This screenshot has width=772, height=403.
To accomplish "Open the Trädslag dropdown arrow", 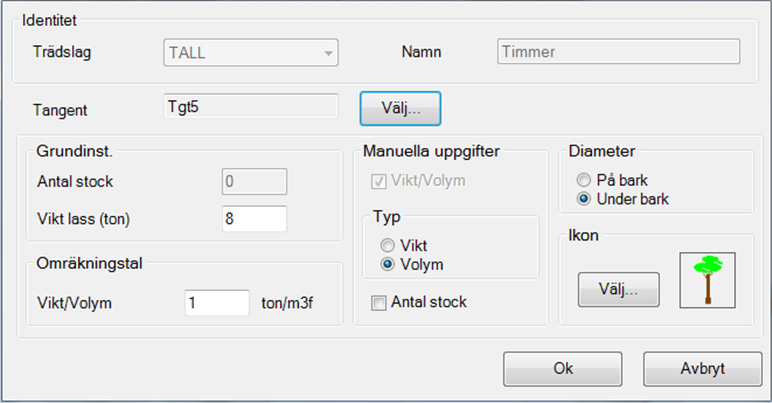I will click(x=328, y=53).
